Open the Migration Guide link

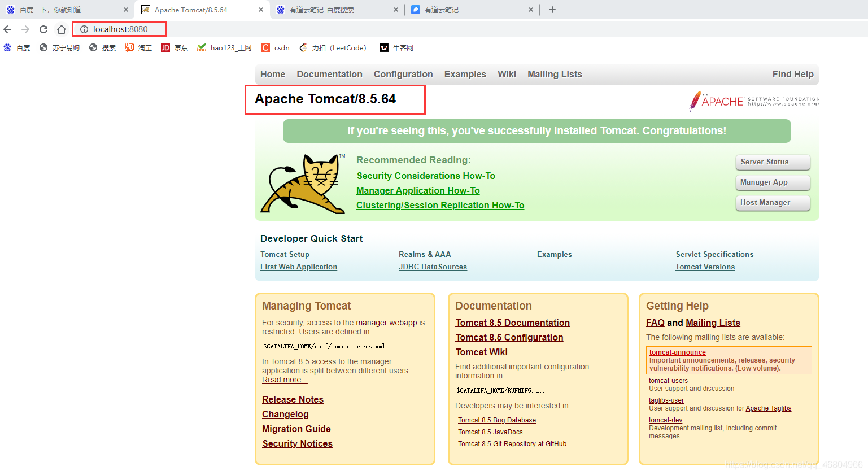(296, 429)
